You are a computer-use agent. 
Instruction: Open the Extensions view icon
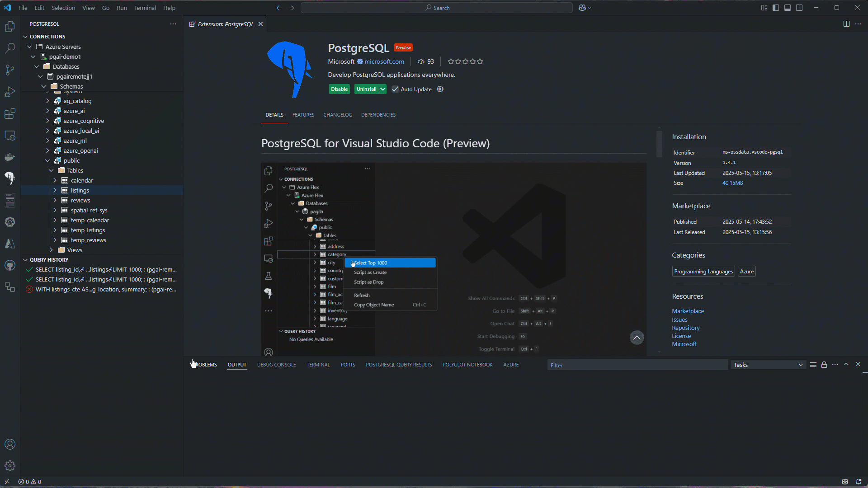coord(10,113)
